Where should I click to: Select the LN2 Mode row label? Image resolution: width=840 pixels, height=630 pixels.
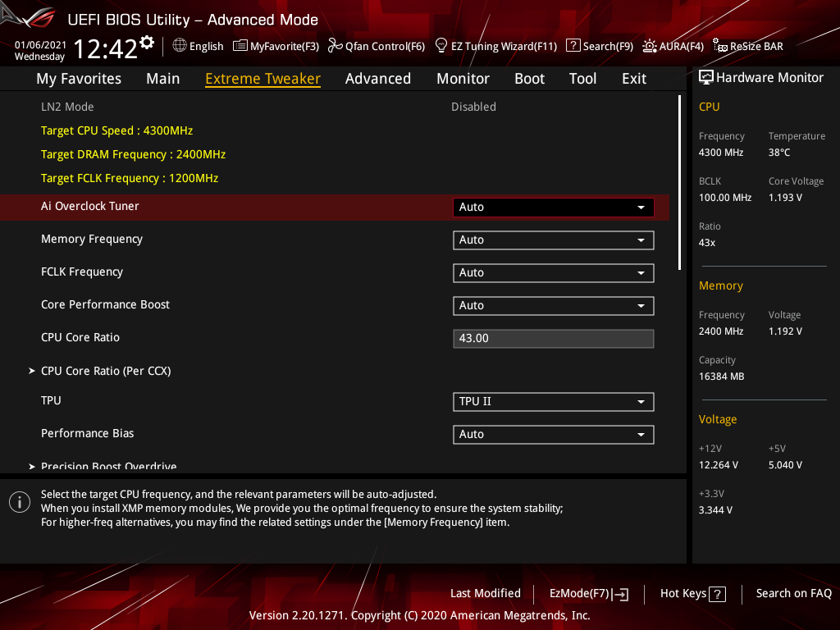coord(67,107)
